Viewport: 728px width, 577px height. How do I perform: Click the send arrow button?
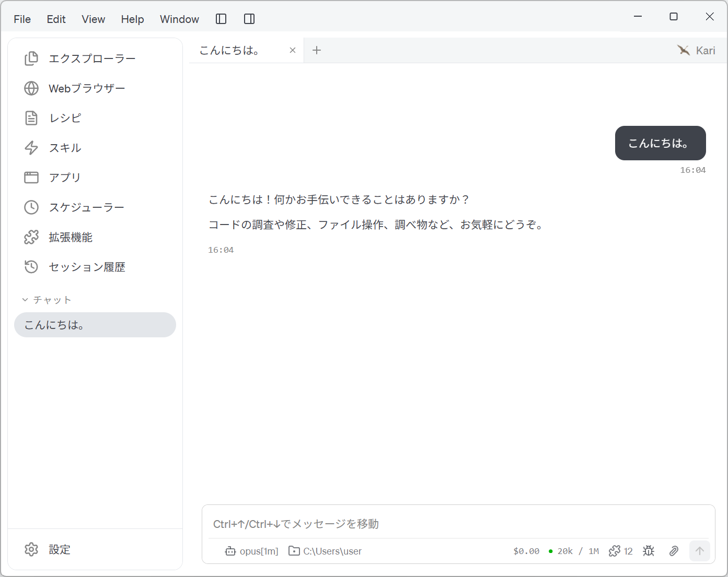click(700, 551)
